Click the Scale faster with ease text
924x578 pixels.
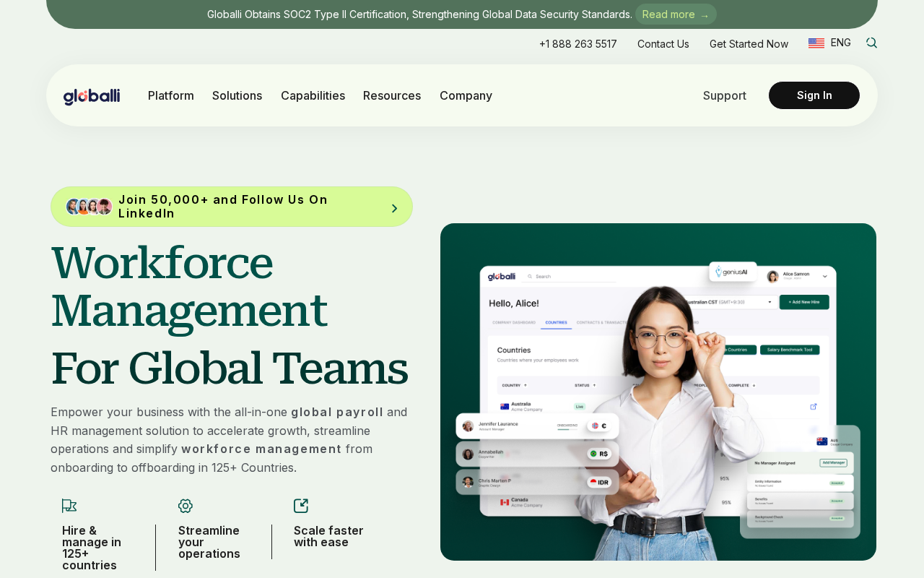tap(328, 536)
